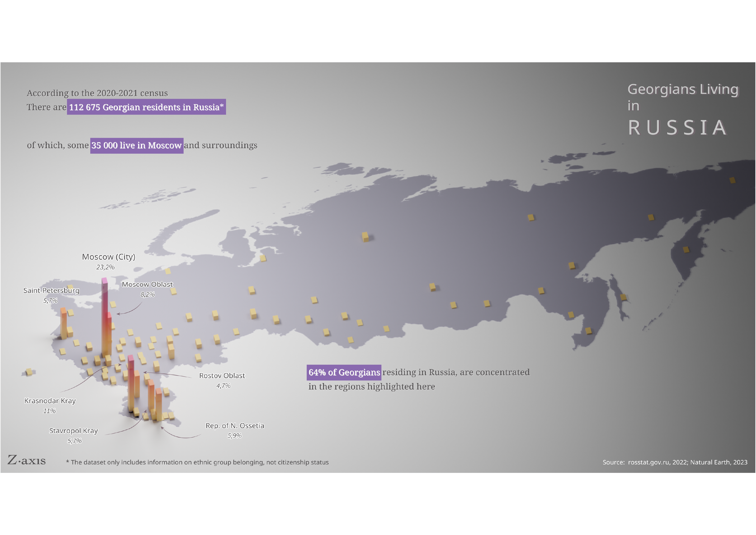Click the 'Moscow Oblast' label
The image size is (756, 535).
coord(147,284)
